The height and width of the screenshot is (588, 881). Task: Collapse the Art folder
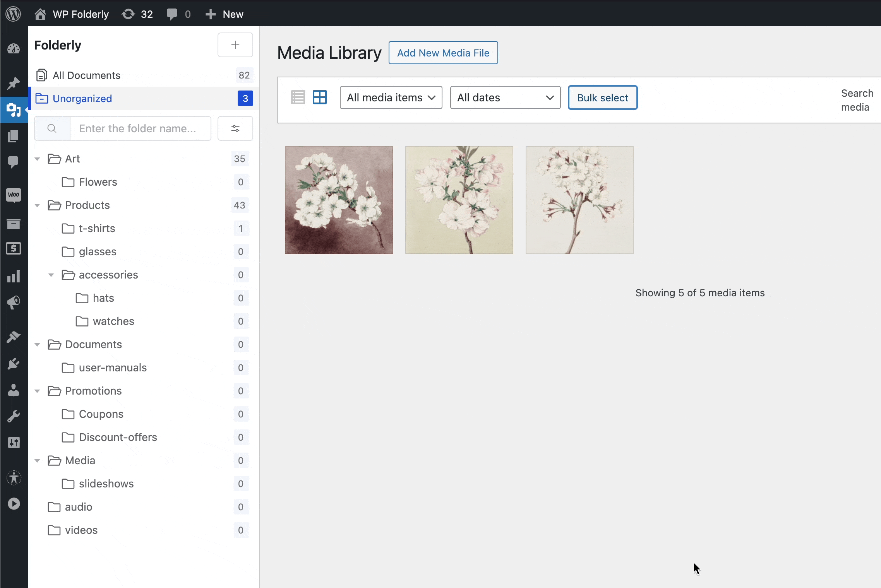pyautogui.click(x=38, y=159)
